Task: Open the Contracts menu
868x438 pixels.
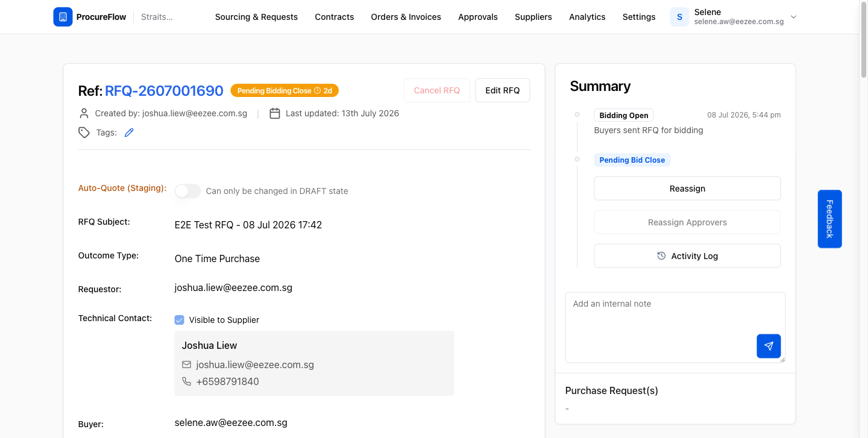Action: click(335, 17)
